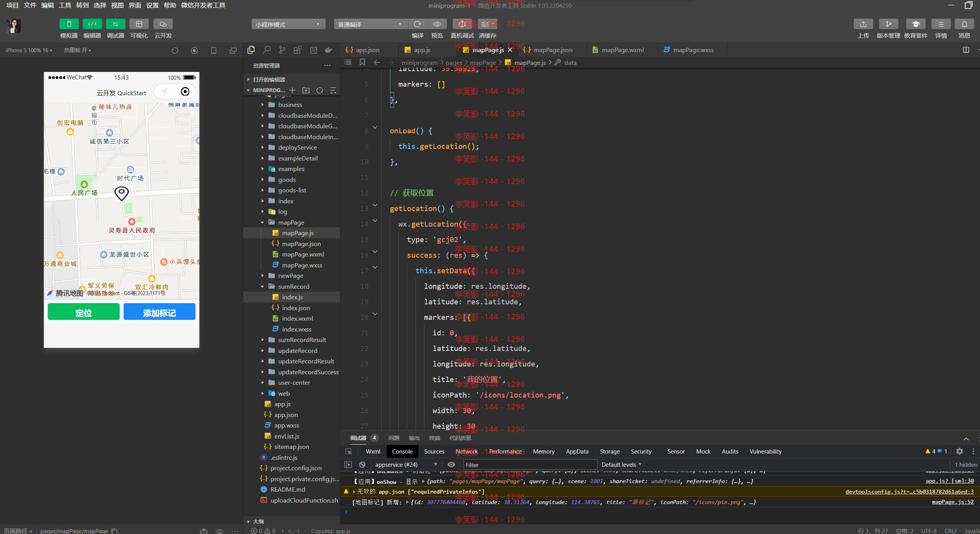The height and width of the screenshot is (534, 980).
Task: Toggle the simulator panel button
Action: [69, 24]
